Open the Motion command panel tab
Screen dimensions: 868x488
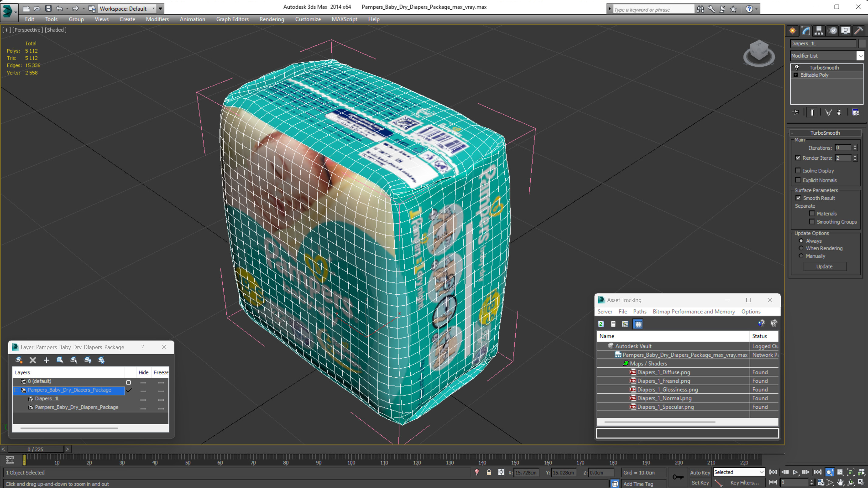pyautogui.click(x=833, y=31)
